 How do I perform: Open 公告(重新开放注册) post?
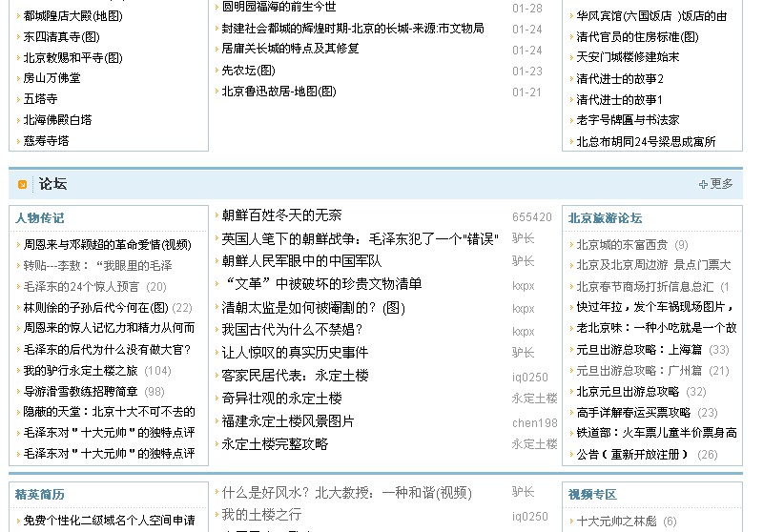click(632, 455)
